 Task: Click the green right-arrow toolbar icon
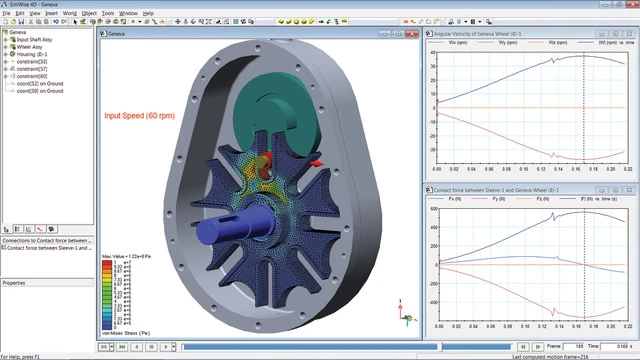coord(321,22)
